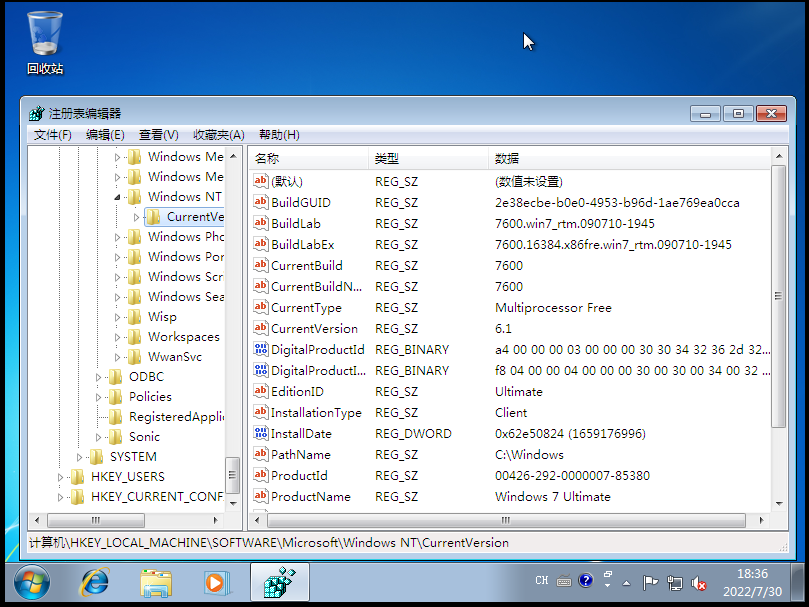Image resolution: width=809 pixels, height=607 pixels.
Task: Sort by the 名称 column header
Action: click(309, 158)
